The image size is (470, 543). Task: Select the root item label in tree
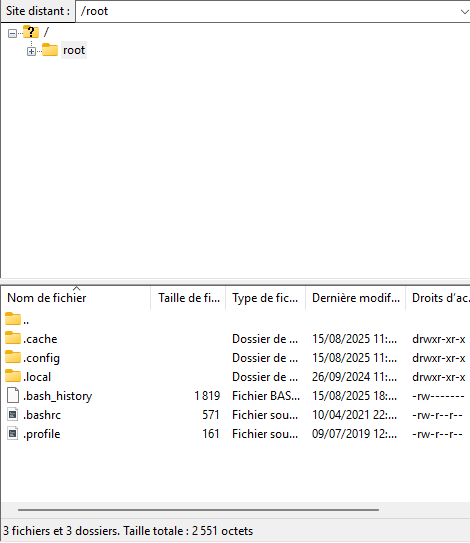[74, 50]
